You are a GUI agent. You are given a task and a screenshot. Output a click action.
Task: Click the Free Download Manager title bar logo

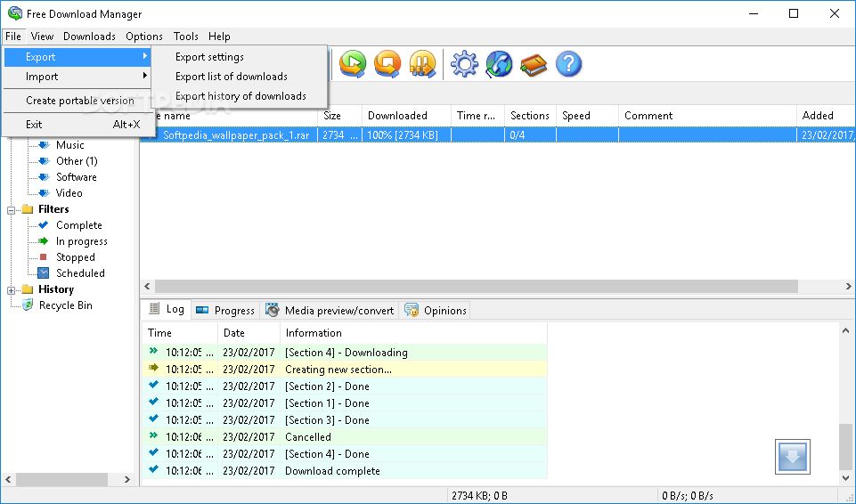[15, 13]
